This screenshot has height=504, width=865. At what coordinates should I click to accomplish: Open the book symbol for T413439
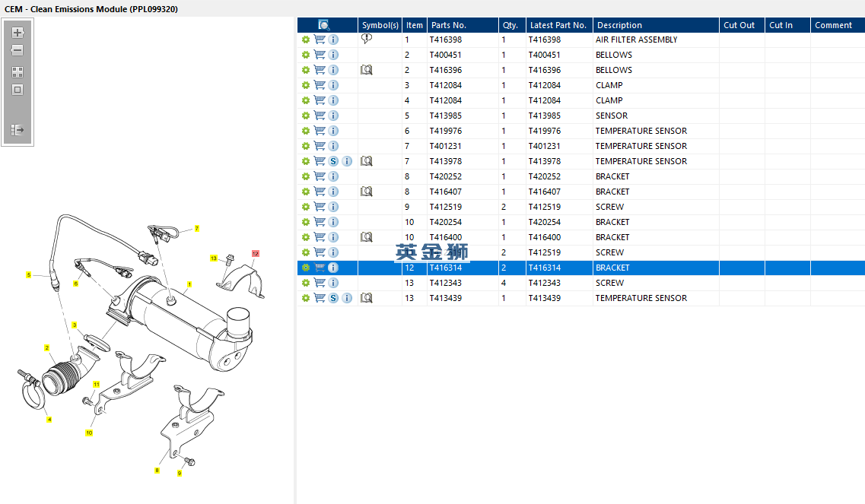366,298
